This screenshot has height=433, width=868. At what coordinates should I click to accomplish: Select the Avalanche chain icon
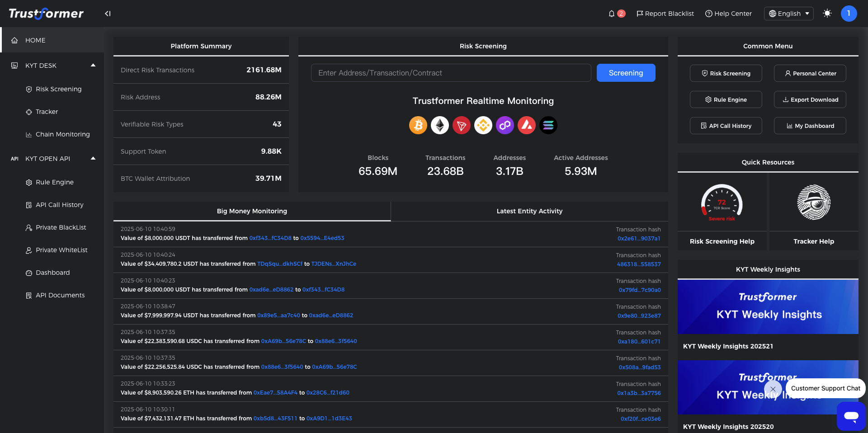pyautogui.click(x=527, y=125)
